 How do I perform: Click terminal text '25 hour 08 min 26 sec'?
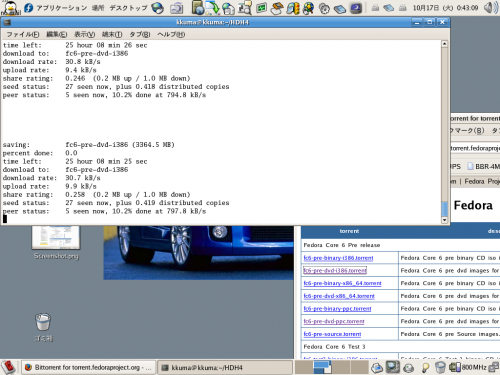[106, 45]
